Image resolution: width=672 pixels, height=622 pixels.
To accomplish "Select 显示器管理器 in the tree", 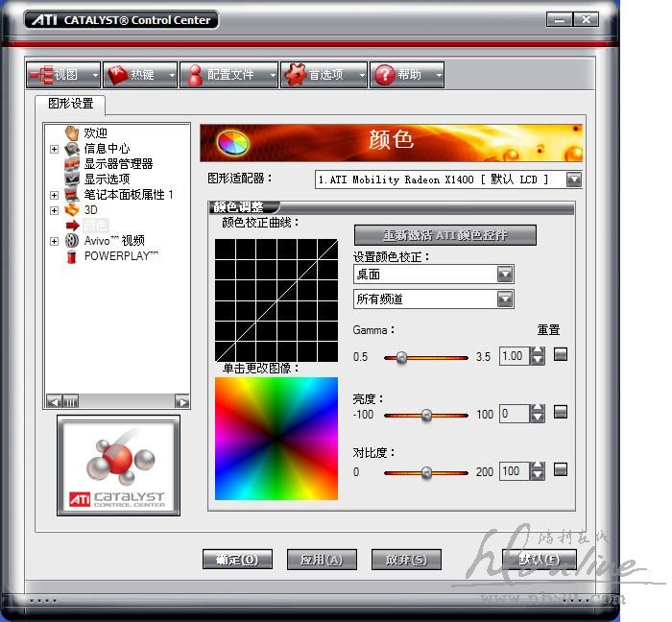I will [118, 163].
